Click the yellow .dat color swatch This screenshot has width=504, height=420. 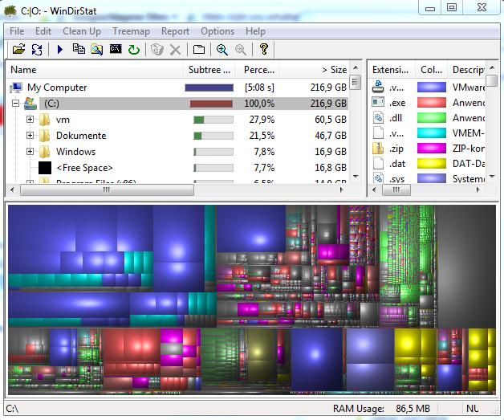[x=431, y=163]
